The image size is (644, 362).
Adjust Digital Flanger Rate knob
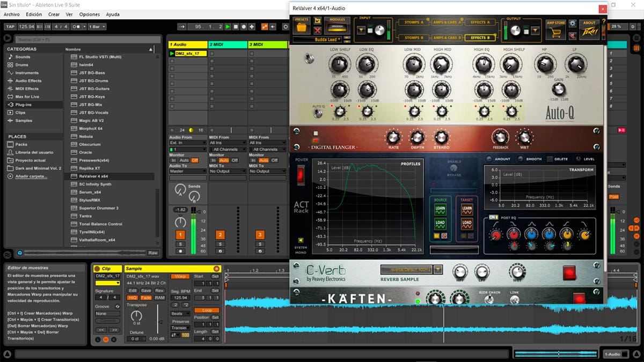[393, 136]
